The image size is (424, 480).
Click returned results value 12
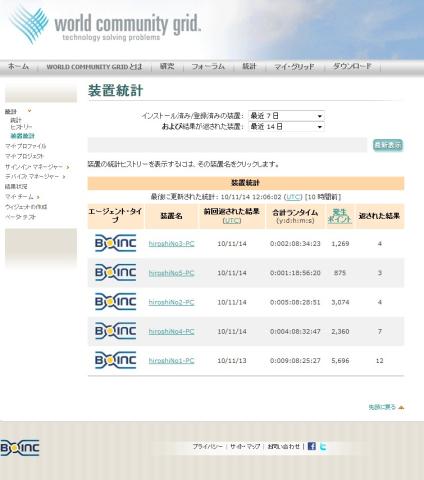[380, 361]
